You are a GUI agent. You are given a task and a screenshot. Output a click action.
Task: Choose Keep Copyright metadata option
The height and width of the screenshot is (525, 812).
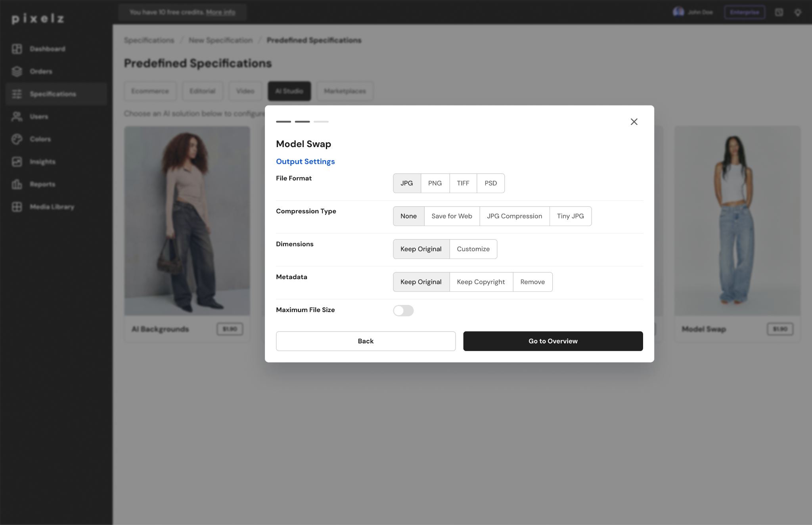481,282
